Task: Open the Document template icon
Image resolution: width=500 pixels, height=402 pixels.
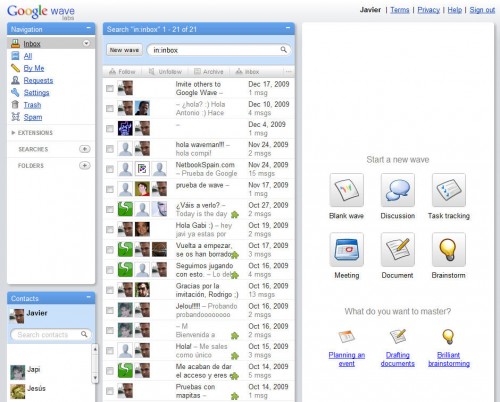Action: click(398, 249)
